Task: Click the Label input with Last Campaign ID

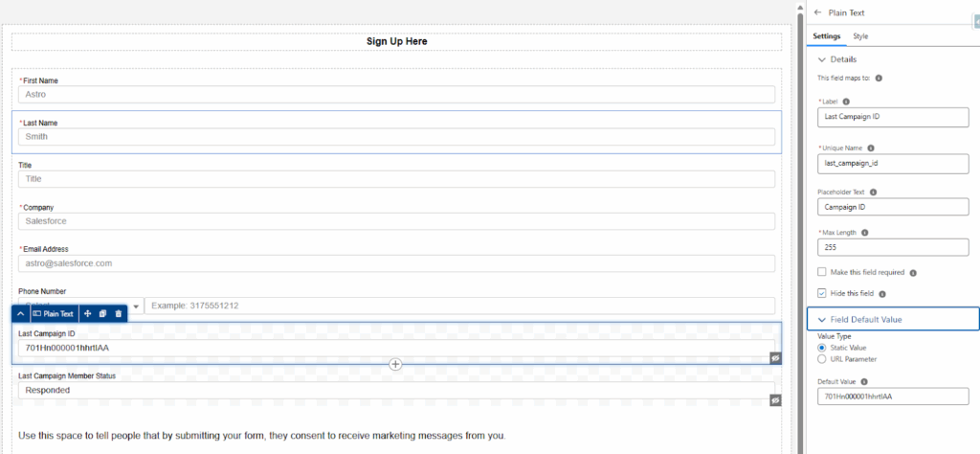Action: [x=893, y=117]
